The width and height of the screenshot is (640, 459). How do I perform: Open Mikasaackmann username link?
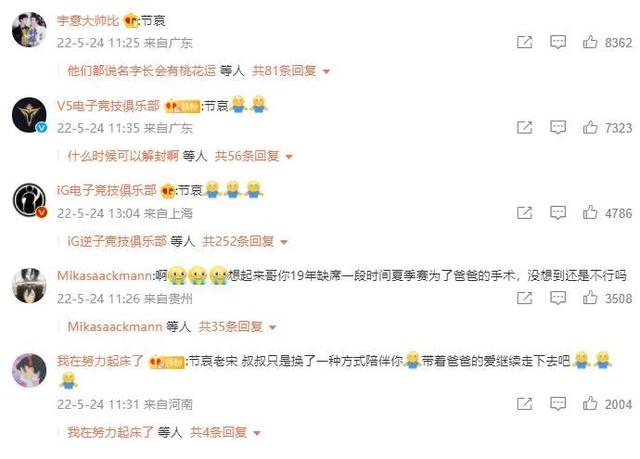104,276
